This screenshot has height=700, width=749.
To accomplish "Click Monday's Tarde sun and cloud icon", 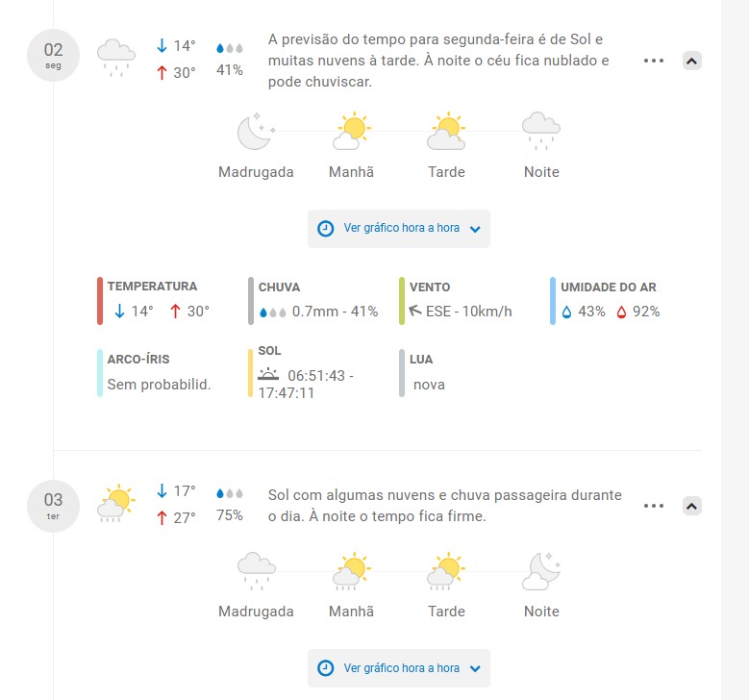I will coord(446,132).
